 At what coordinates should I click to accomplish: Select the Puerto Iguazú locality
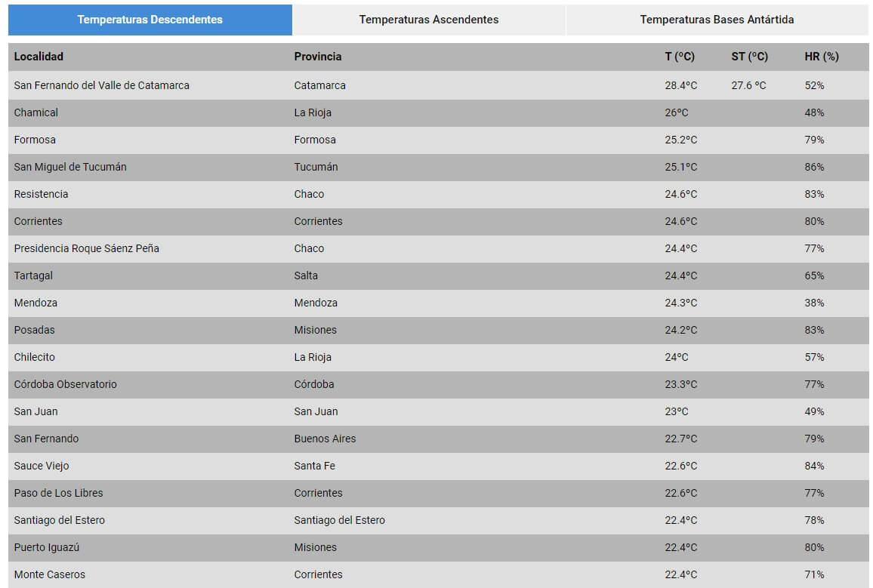pyautogui.click(x=46, y=547)
